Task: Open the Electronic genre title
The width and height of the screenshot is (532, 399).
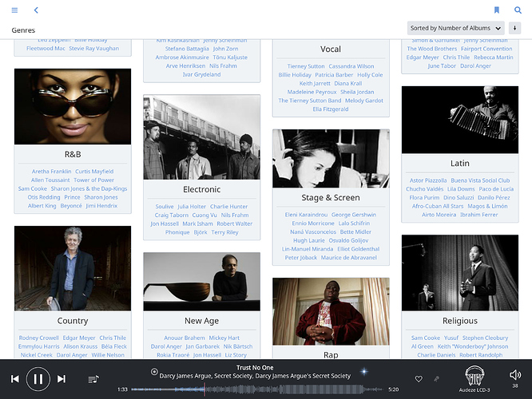Action: (202, 189)
